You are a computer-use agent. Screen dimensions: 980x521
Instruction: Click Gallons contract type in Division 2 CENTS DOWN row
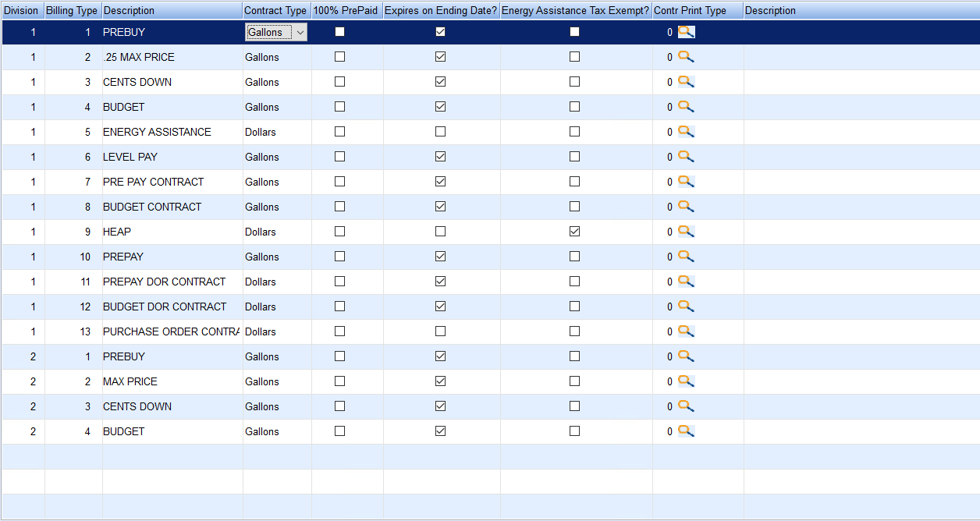coord(276,406)
